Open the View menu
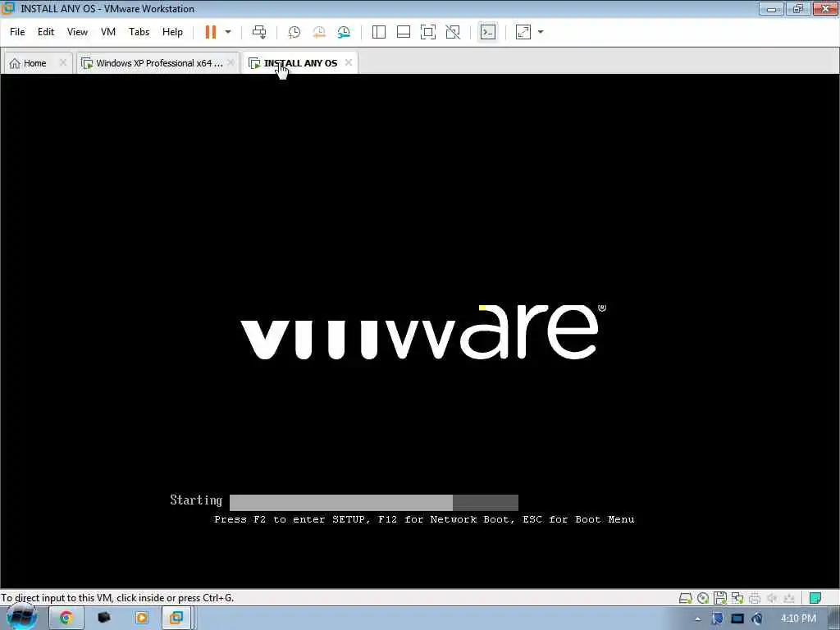The image size is (840, 630). pyautogui.click(x=77, y=32)
